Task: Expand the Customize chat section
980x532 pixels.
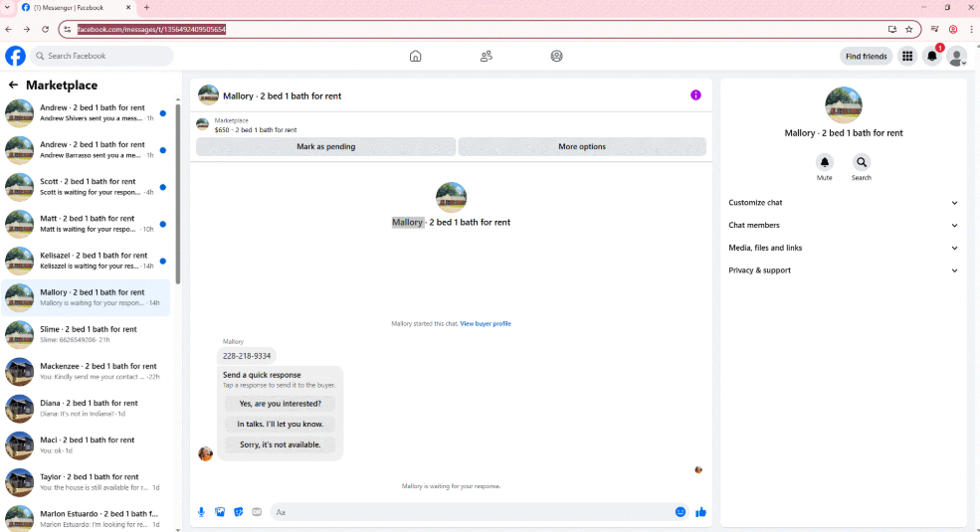Action: click(843, 203)
